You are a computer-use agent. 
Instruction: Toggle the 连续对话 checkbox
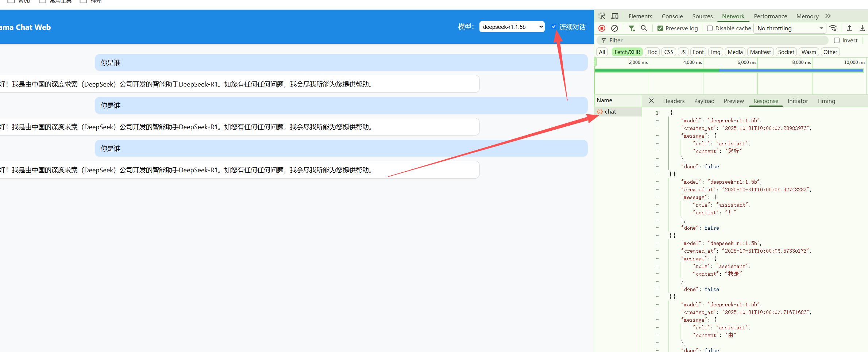tap(554, 27)
